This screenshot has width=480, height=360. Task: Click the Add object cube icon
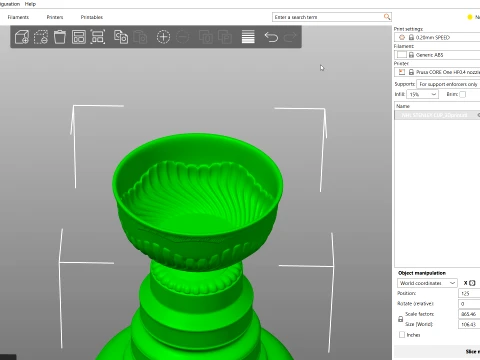click(22, 37)
